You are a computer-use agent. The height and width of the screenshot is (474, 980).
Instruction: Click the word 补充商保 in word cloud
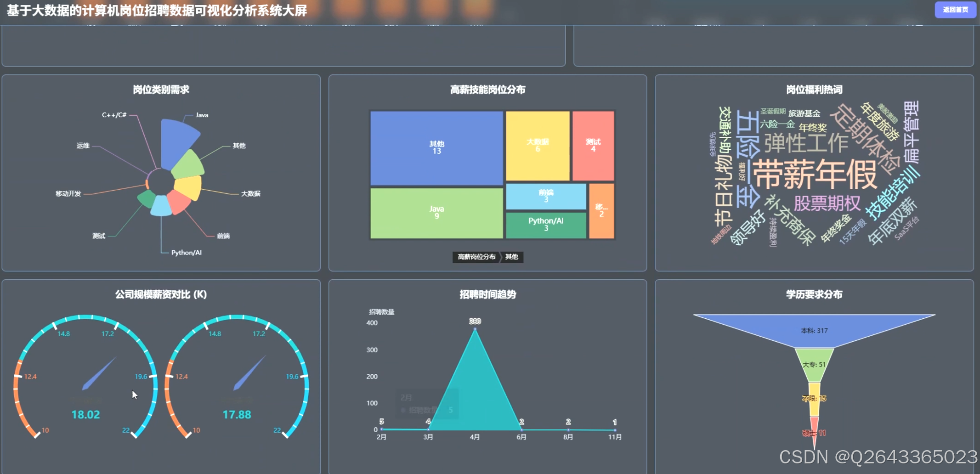[790, 220]
